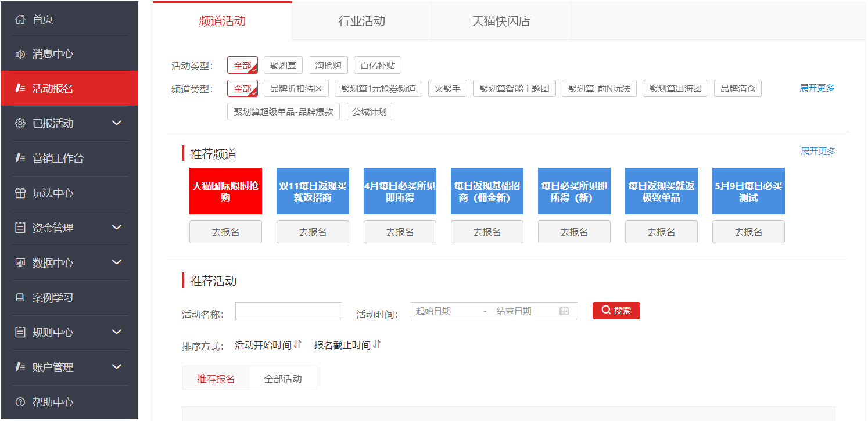
Task: Click the 帮助中心 question mark icon
Action: point(21,402)
